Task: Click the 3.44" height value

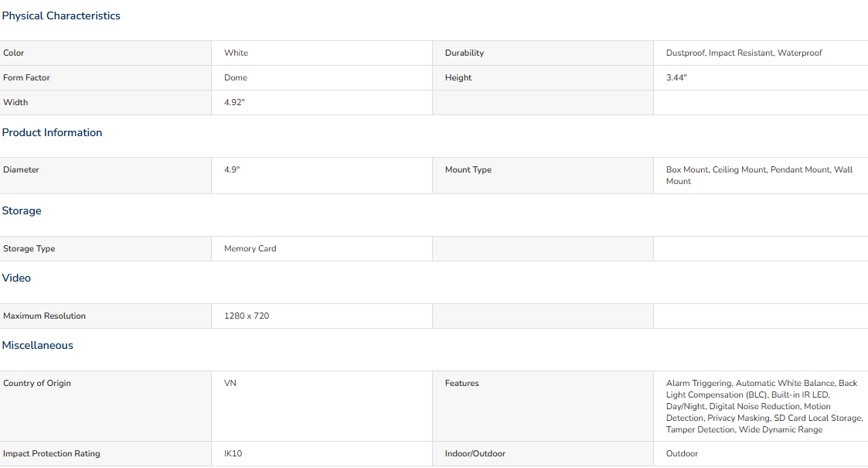Action: tap(676, 78)
